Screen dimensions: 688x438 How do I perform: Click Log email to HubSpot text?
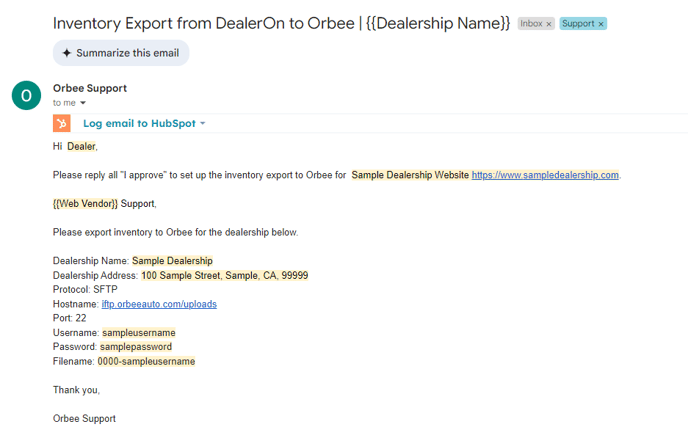coord(139,123)
